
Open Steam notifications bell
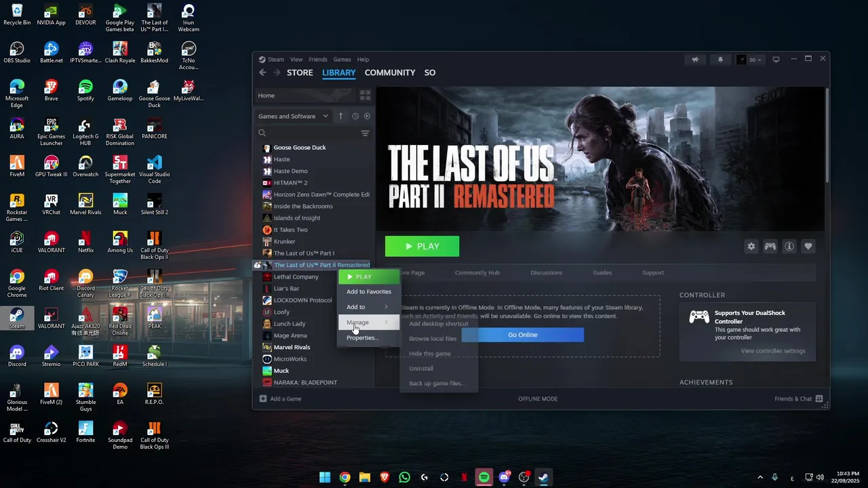pyautogui.click(x=720, y=60)
